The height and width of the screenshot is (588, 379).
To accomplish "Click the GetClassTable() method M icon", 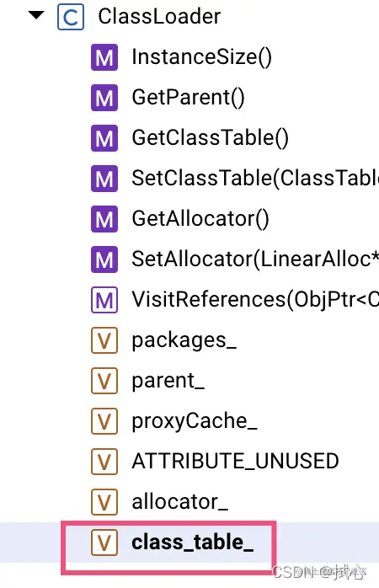I will tap(104, 138).
